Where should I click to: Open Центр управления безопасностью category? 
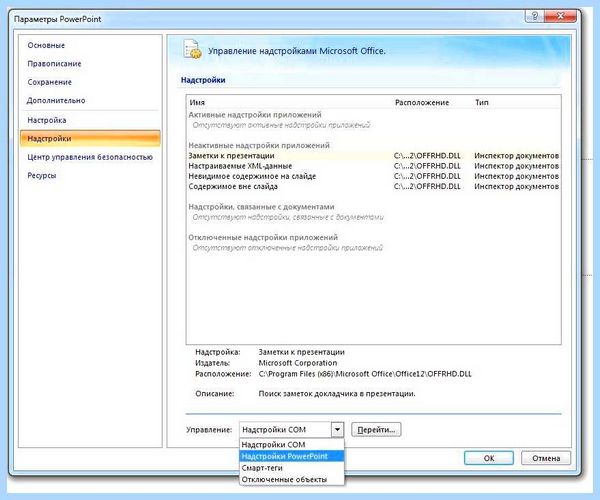[90, 157]
